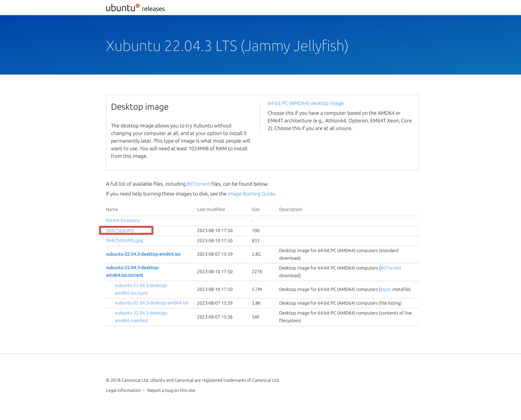
Task: Open the amd64.iso.zsync file link
Action: [141, 289]
